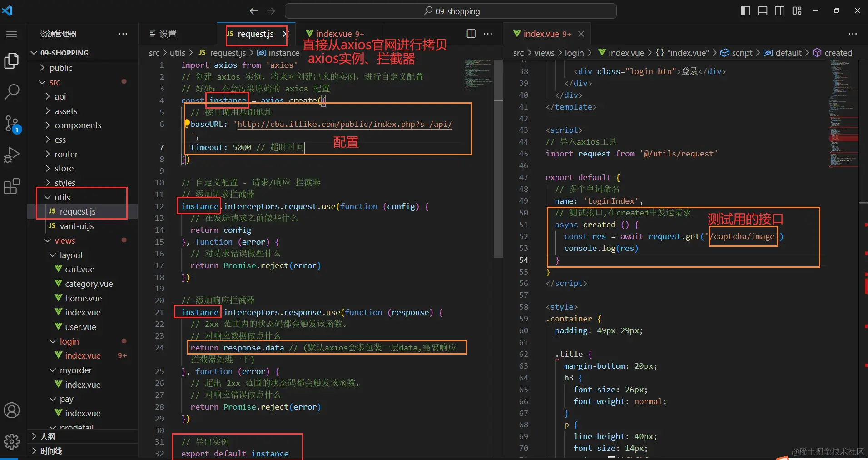This screenshot has height=460, width=868.
Task: Open the Extensions view
Action: pyautogui.click(x=11, y=186)
